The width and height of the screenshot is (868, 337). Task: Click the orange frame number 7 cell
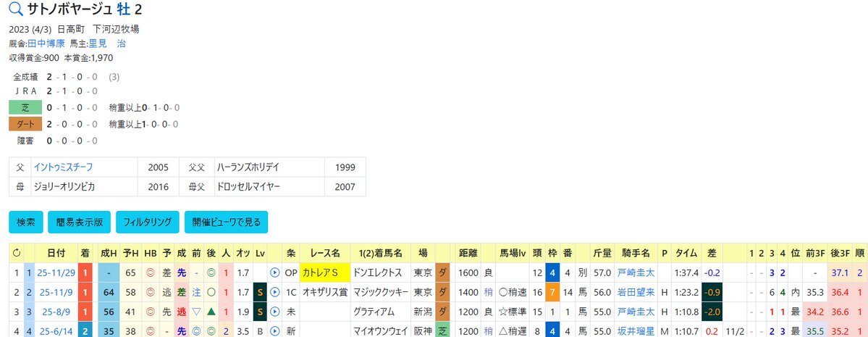[552, 292]
